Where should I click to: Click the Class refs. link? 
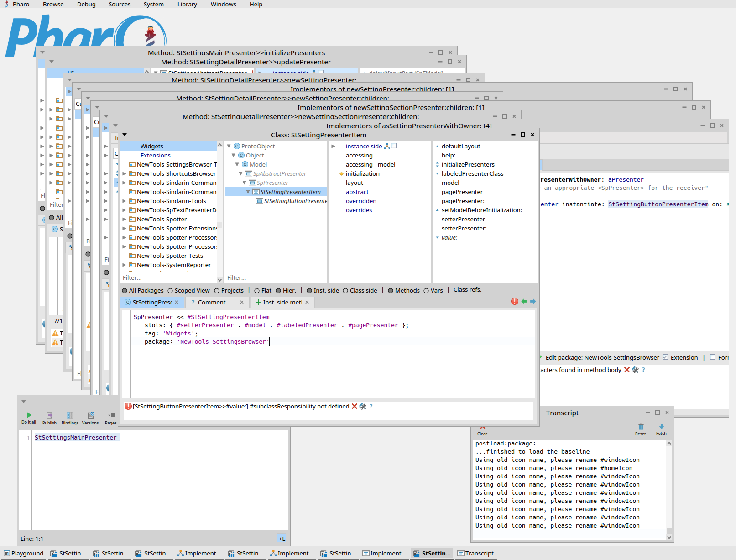pyautogui.click(x=467, y=290)
